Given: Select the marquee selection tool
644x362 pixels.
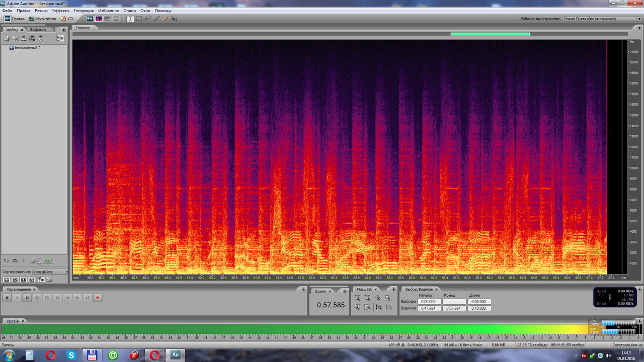Looking at the screenshot, I should [139, 19].
